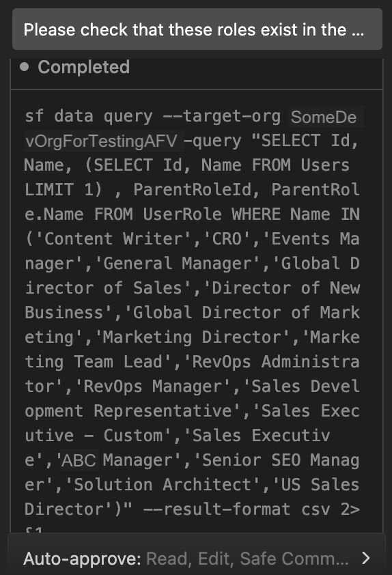Click the highlighted vOrgForTestingAFV text
Viewport: 392px width, 575px height.
pos(102,141)
